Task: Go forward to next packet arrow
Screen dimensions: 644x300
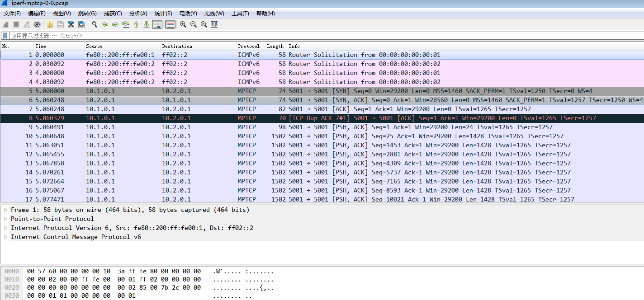Action: coord(115,24)
